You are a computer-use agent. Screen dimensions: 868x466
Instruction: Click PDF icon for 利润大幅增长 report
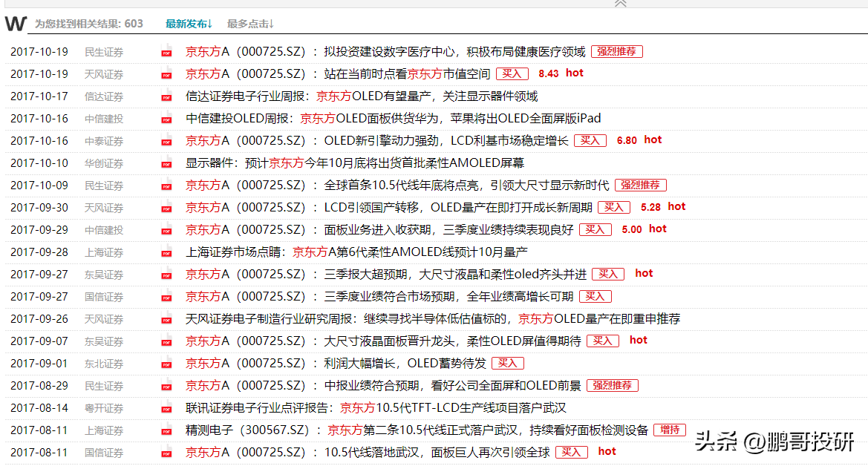click(x=166, y=364)
